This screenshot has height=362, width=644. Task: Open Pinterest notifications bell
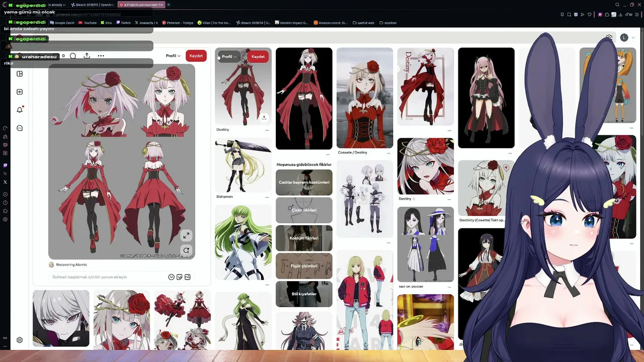coord(20,110)
